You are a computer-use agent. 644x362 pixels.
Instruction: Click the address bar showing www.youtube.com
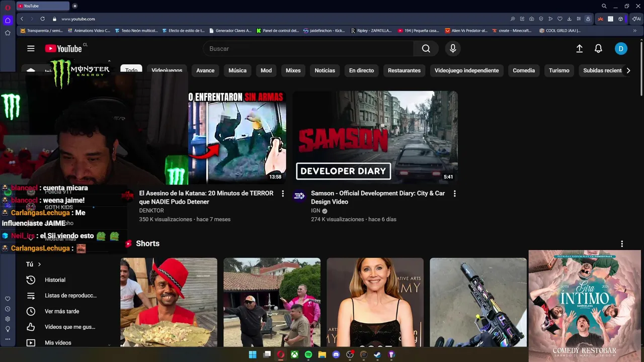[x=78, y=19]
